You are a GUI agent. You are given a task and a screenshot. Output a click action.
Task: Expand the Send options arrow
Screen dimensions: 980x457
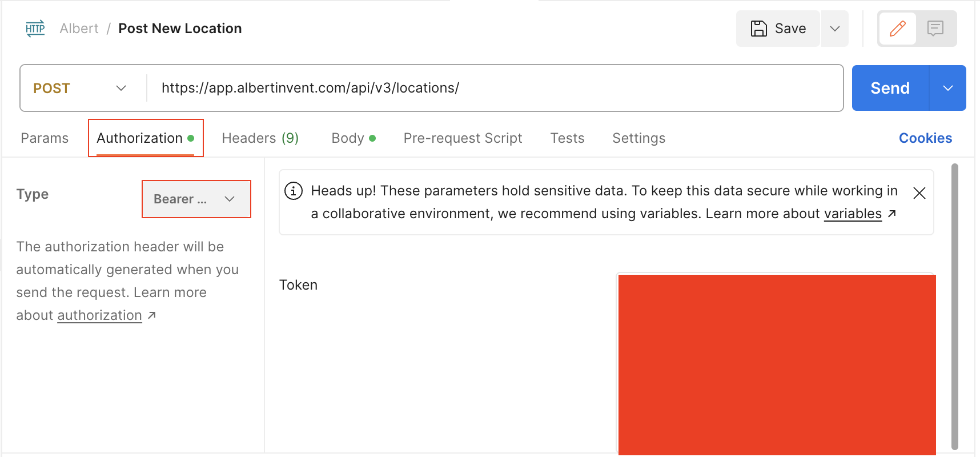pos(947,88)
